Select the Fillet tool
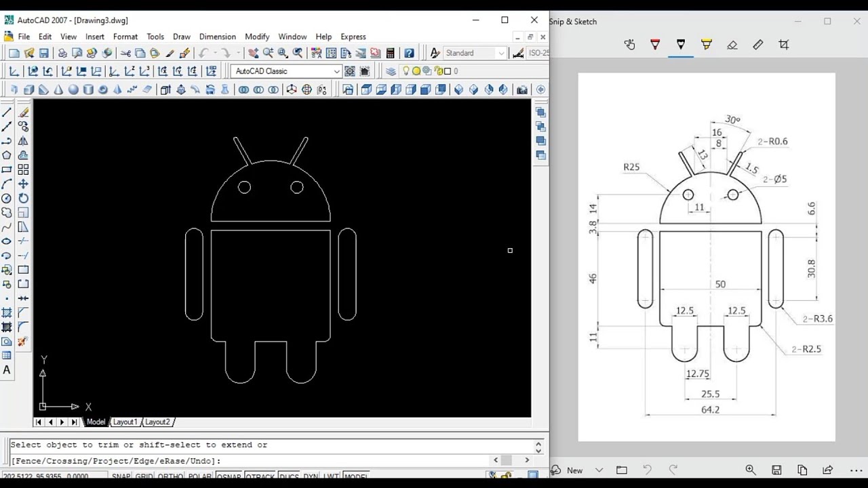This screenshot has width=868, height=488. click(23, 327)
